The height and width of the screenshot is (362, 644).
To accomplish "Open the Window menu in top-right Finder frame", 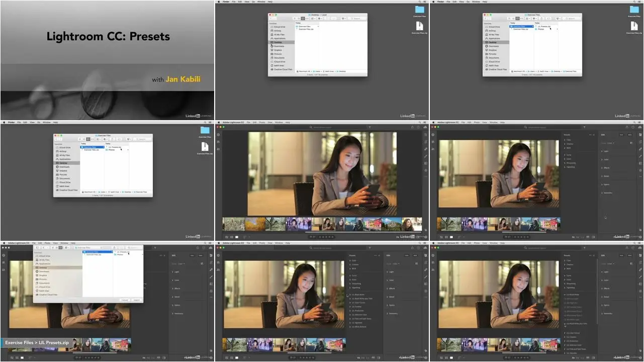I will click(476, 2).
